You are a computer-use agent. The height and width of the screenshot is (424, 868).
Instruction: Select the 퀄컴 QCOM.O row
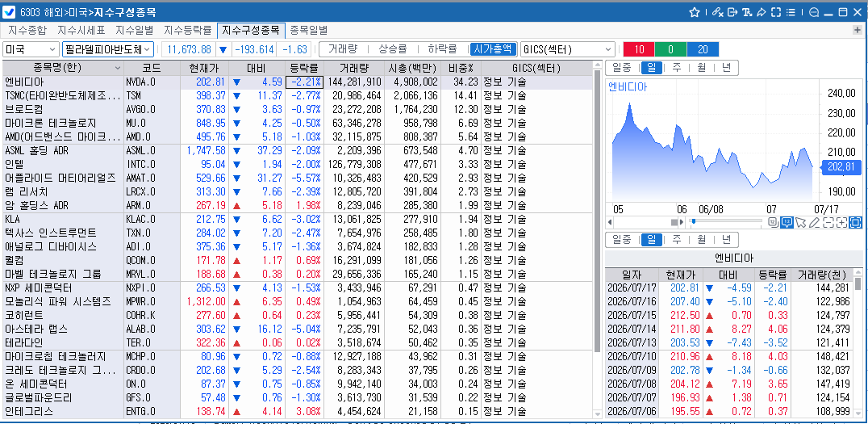pos(298,260)
